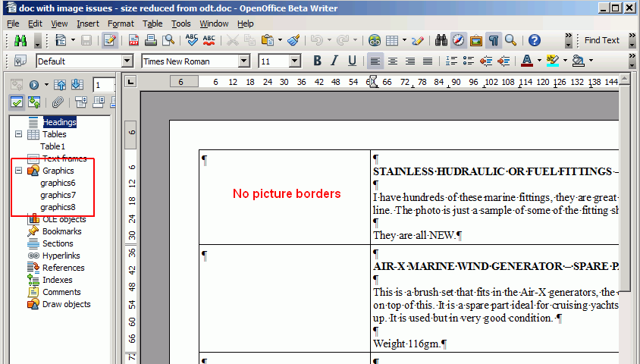Set Justified paragraph alignment
Screen dimensions: 640x364
[428, 61]
